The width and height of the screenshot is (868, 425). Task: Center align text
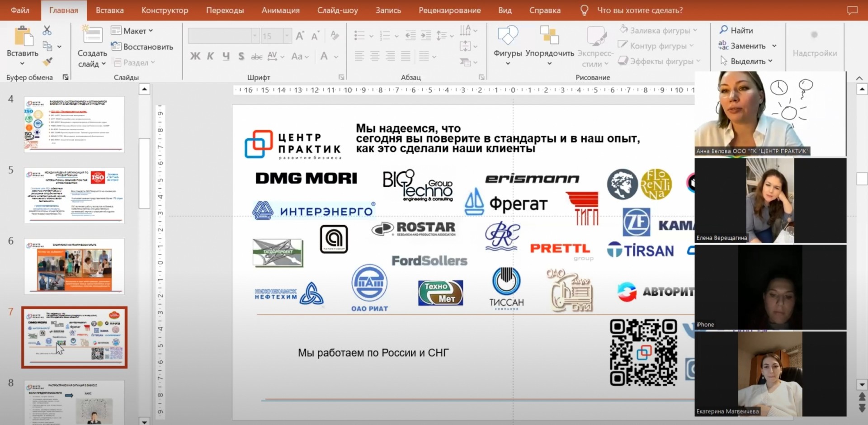coord(375,57)
